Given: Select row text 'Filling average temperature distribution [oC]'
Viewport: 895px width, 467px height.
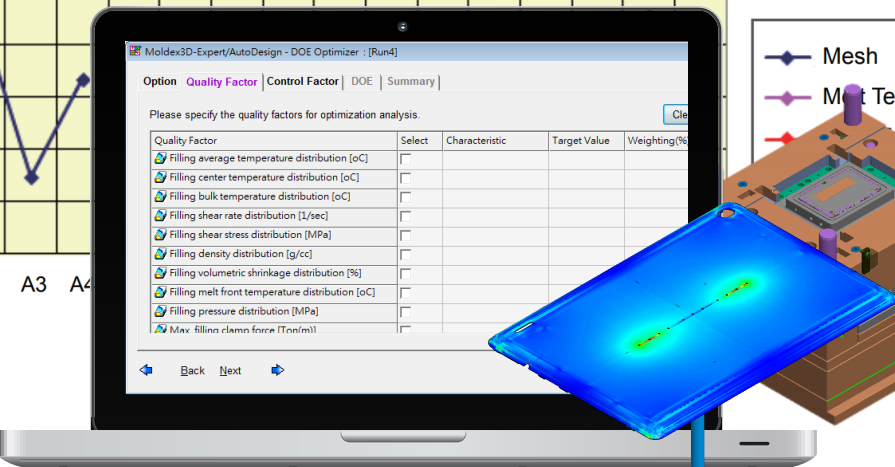Looking at the screenshot, I should (268, 158).
